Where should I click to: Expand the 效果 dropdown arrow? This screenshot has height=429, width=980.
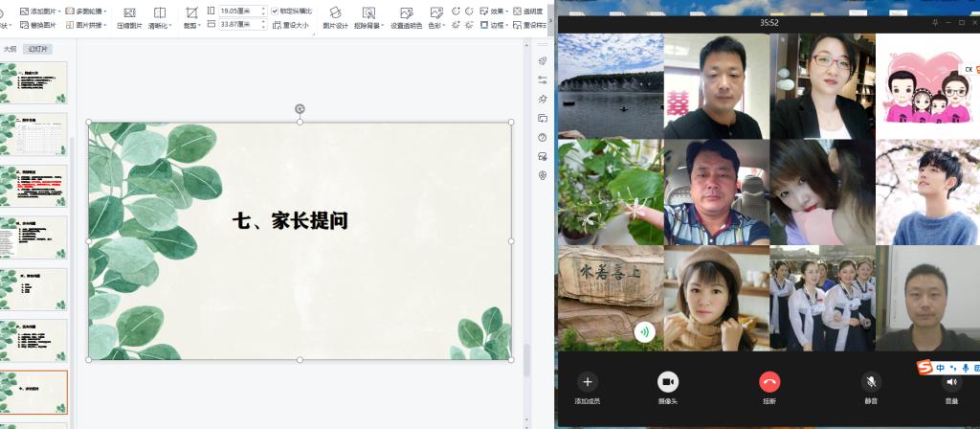[507, 11]
